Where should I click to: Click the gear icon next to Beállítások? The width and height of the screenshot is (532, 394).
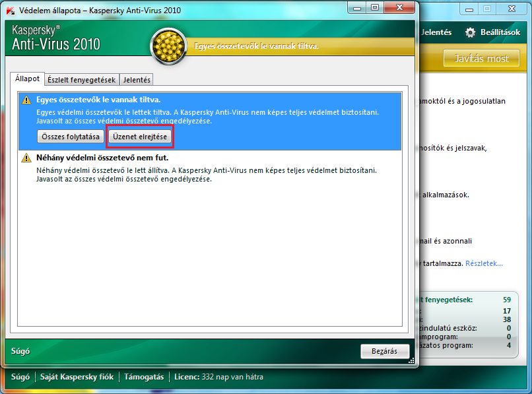470,32
